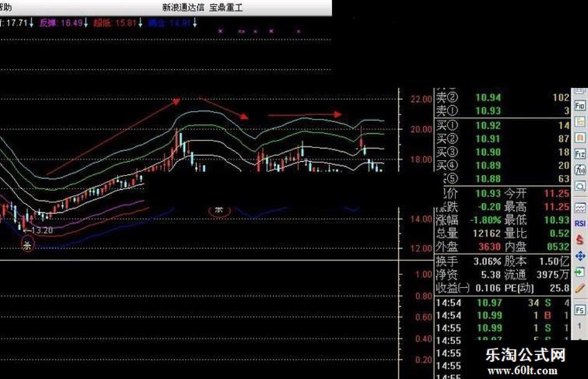Open the fx formula manager icon
The height and width of the screenshot is (379, 588).
(x=580, y=170)
